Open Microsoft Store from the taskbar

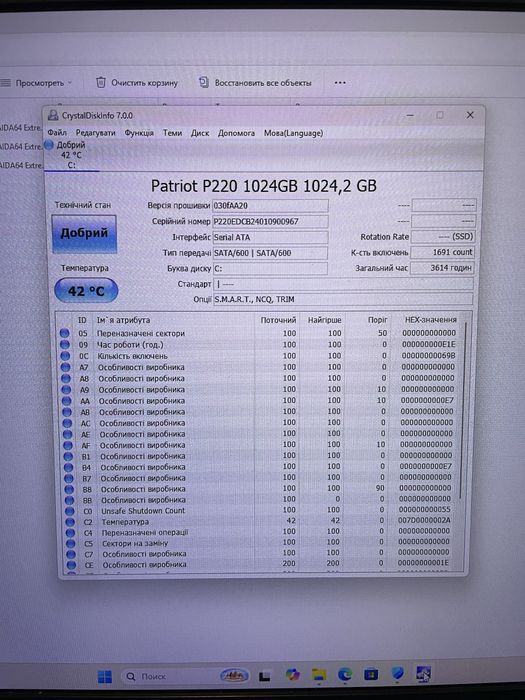coord(371,674)
